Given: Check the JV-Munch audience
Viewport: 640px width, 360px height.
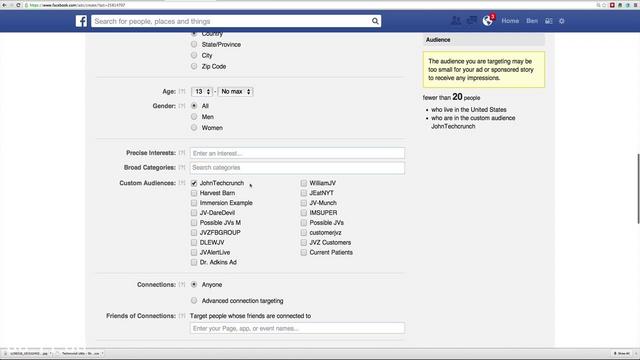Looking at the screenshot, I should (x=304, y=203).
